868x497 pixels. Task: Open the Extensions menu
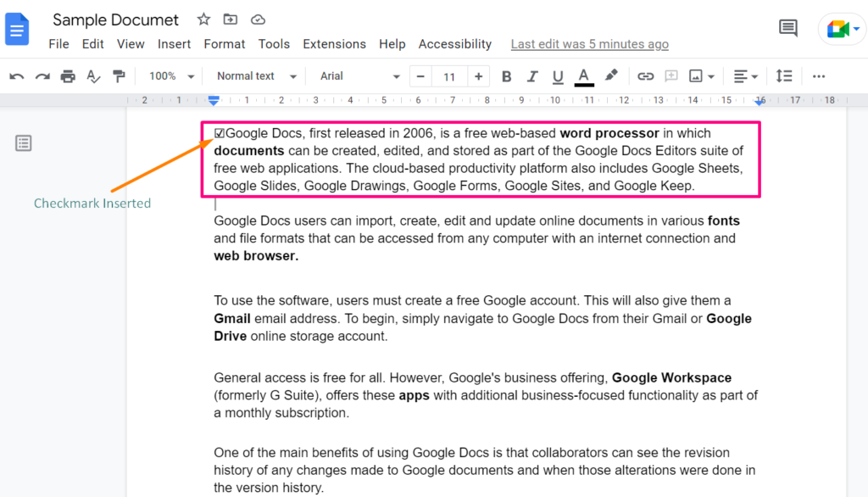(334, 43)
